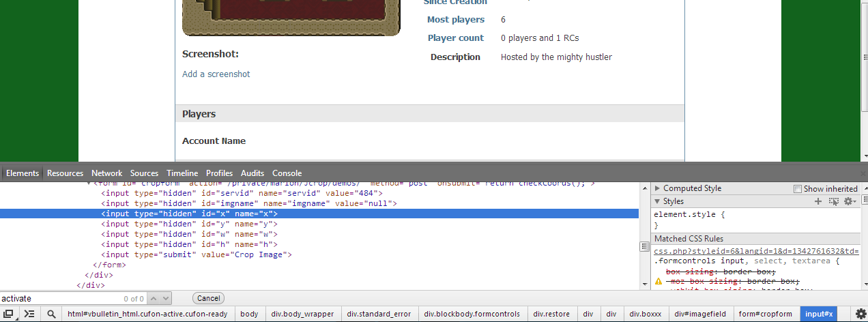Select input#x breadcrumb
The width and height of the screenshot is (868, 322).
coord(819,314)
